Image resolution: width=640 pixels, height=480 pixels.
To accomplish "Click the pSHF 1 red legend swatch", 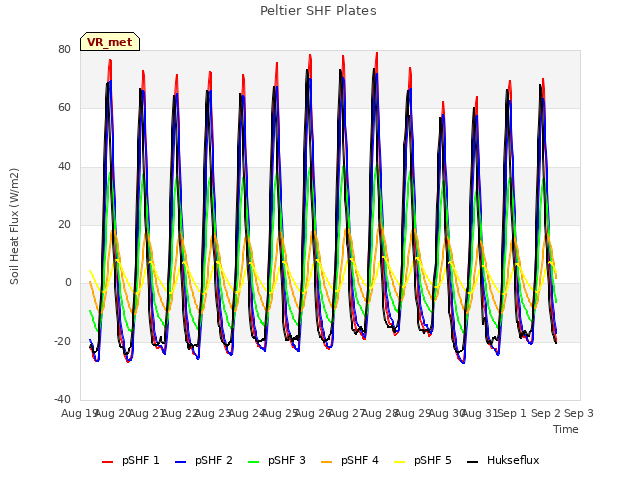I will pyautogui.click(x=107, y=462).
